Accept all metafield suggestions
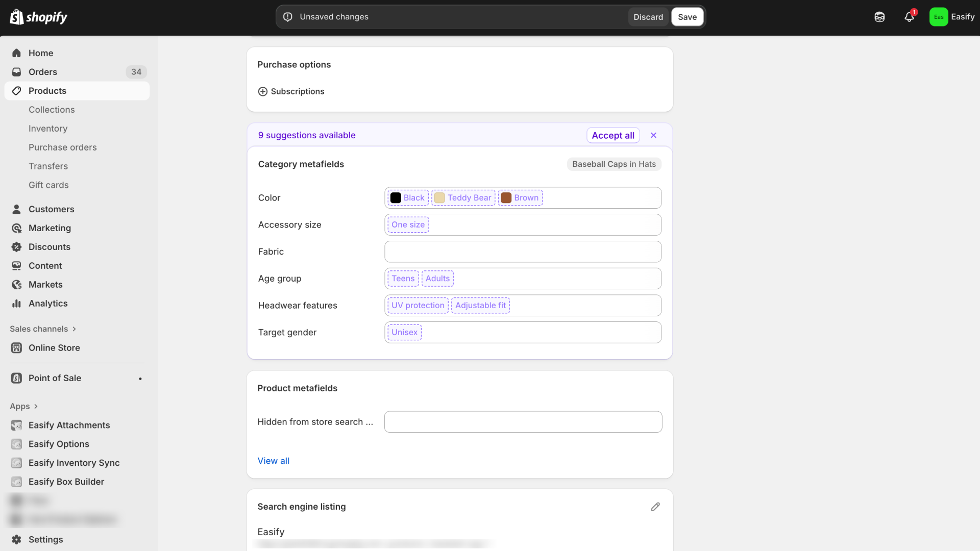 click(x=613, y=135)
